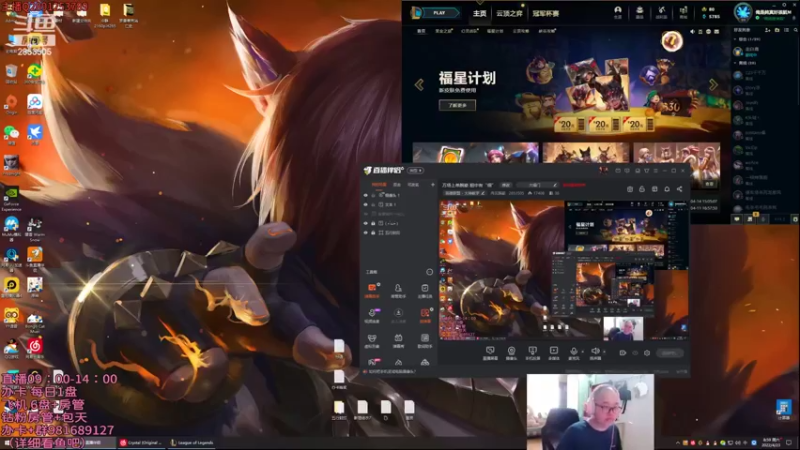Open the collection icon in League client header
The height and width of the screenshot is (450, 800).
pyautogui.click(x=639, y=10)
